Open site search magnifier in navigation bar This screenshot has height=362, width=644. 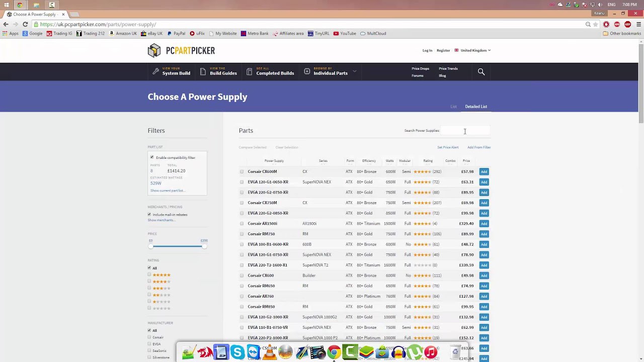pyautogui.click(x=481, y=72)
